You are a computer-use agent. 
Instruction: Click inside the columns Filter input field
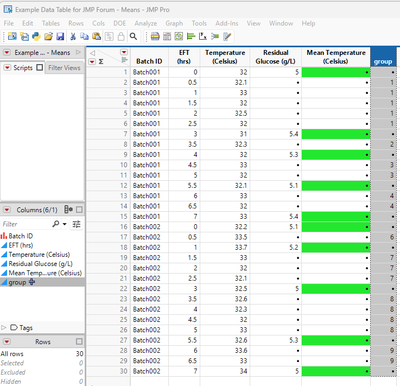point(26,224)
